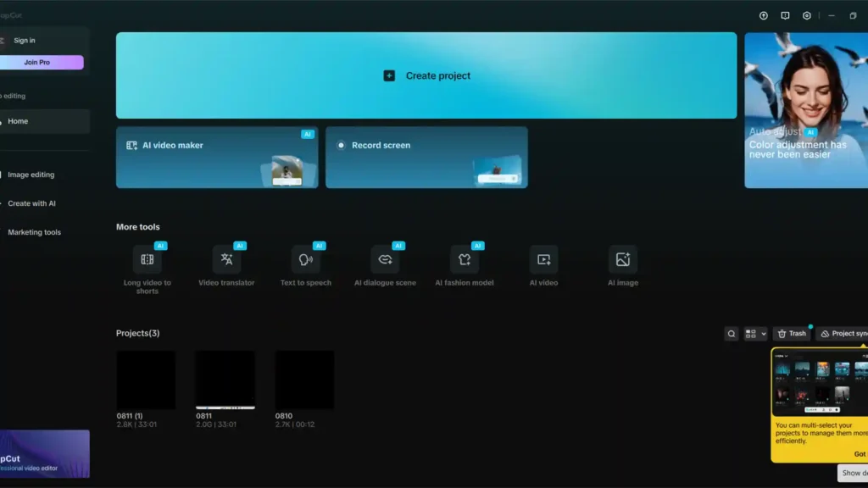Click Sign in
Screen dimensions: 868x488
(x=25, y=41)
